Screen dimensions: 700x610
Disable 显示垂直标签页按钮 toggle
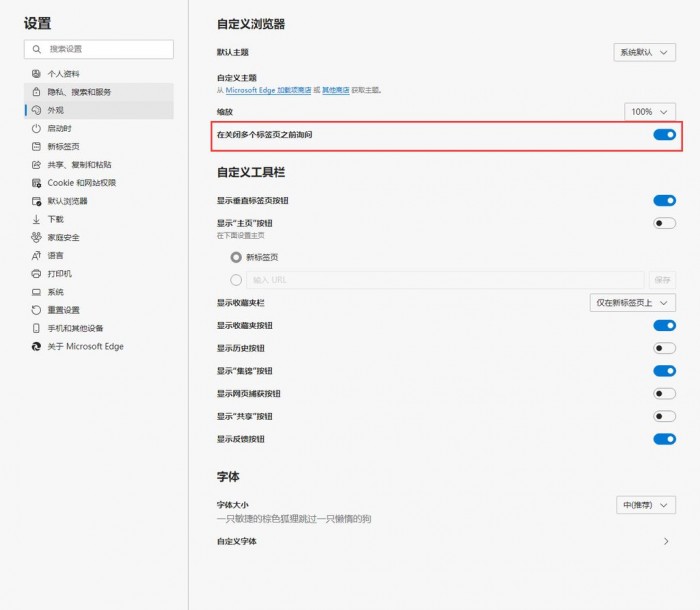(x=664, y=201)
